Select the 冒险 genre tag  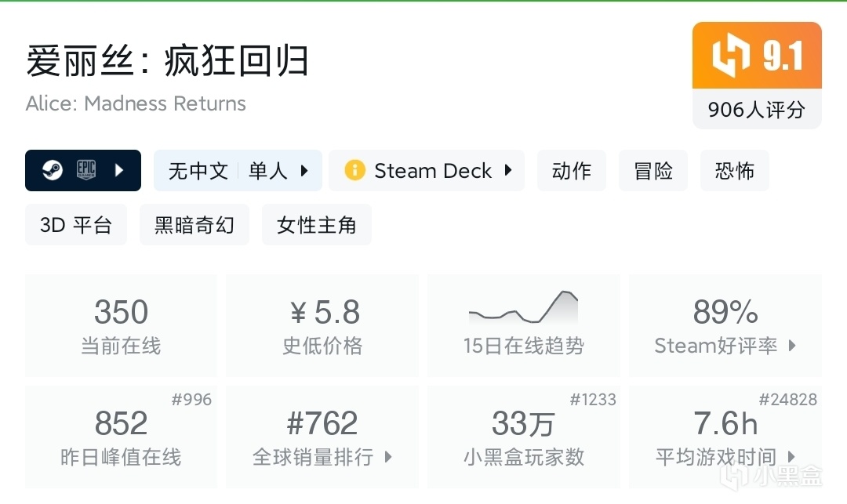click(x=653, y=170)
